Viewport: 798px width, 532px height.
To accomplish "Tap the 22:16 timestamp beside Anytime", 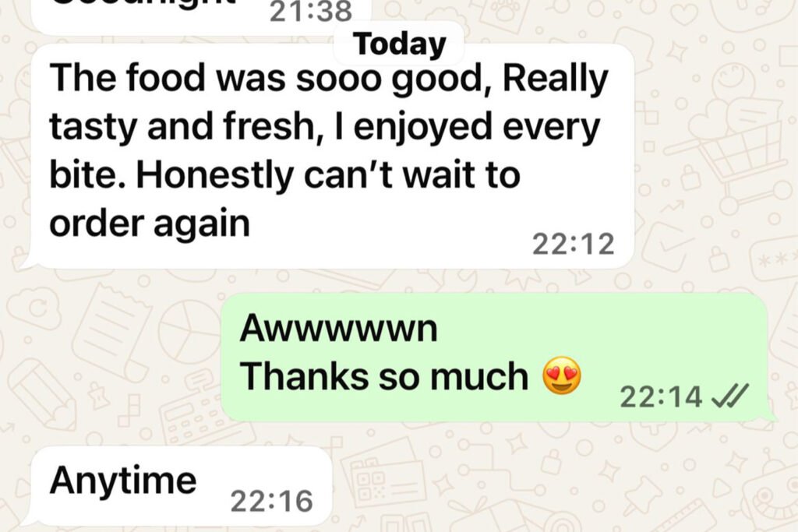I will 271,501.
